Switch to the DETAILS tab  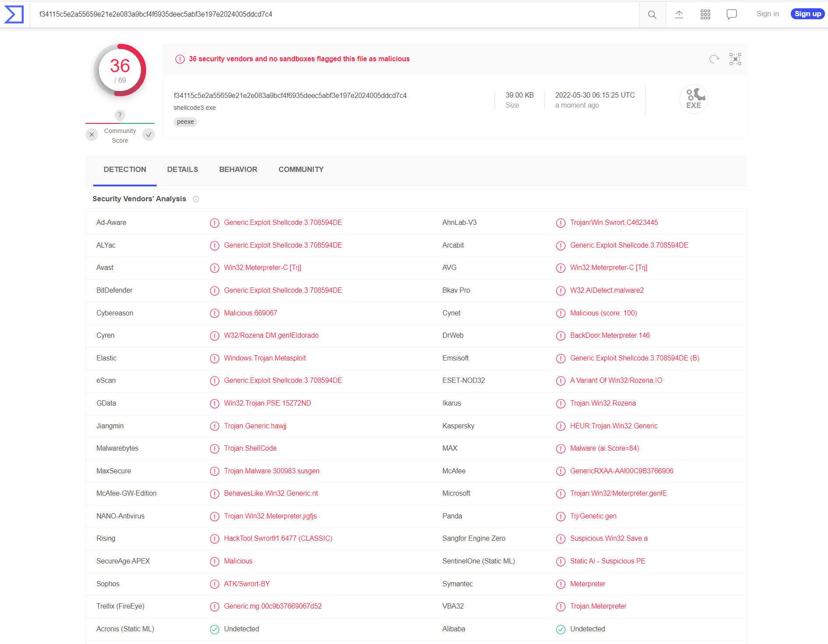tap(182, 170)
